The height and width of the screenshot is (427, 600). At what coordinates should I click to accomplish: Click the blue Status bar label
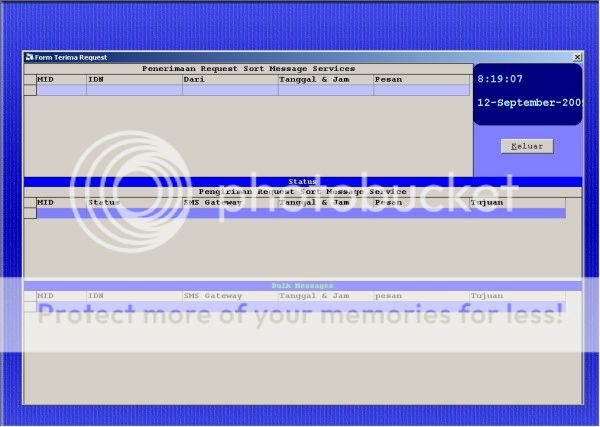302,182
